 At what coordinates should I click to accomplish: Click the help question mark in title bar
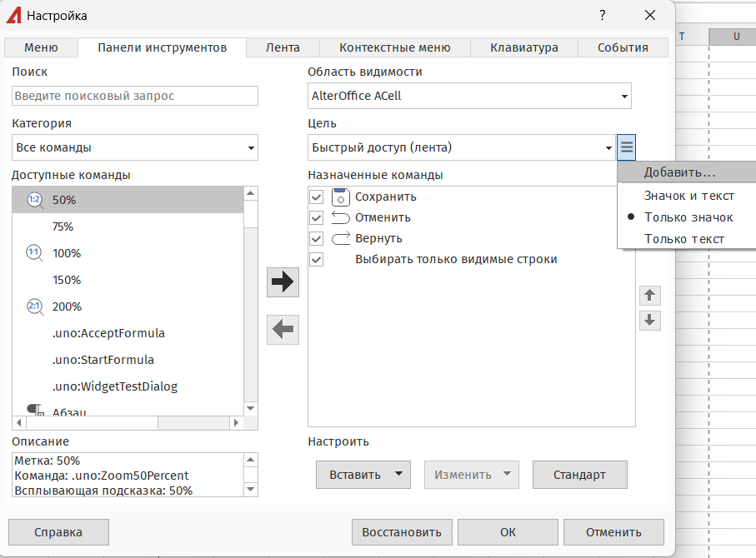pos(602,15)
